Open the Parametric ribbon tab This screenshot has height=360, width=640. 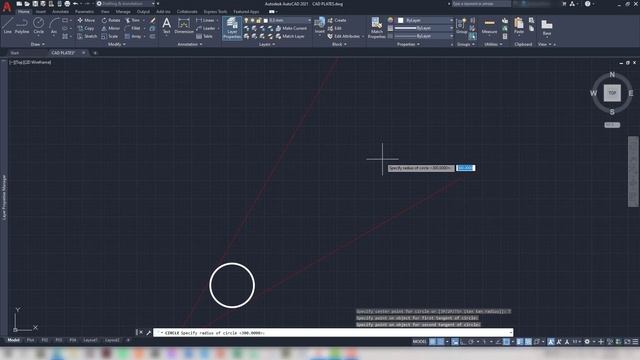84,11
